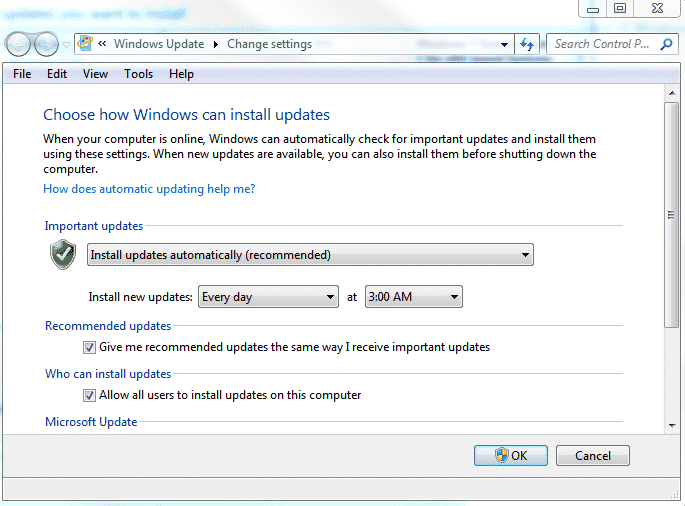This screenshot has width=685, height=506.
Task: Click the 'Install new updates:' label
Action: [x=140, y=297]
